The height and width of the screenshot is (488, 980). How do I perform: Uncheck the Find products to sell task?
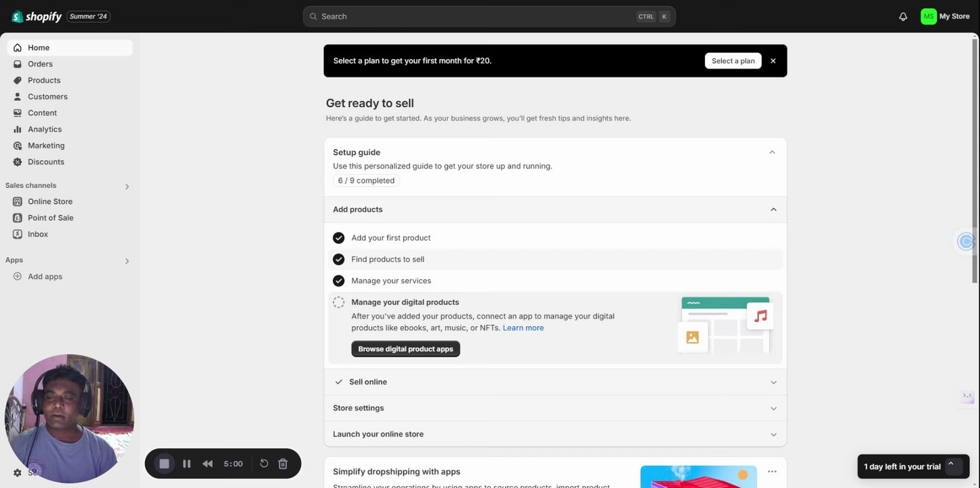point(339,260)
